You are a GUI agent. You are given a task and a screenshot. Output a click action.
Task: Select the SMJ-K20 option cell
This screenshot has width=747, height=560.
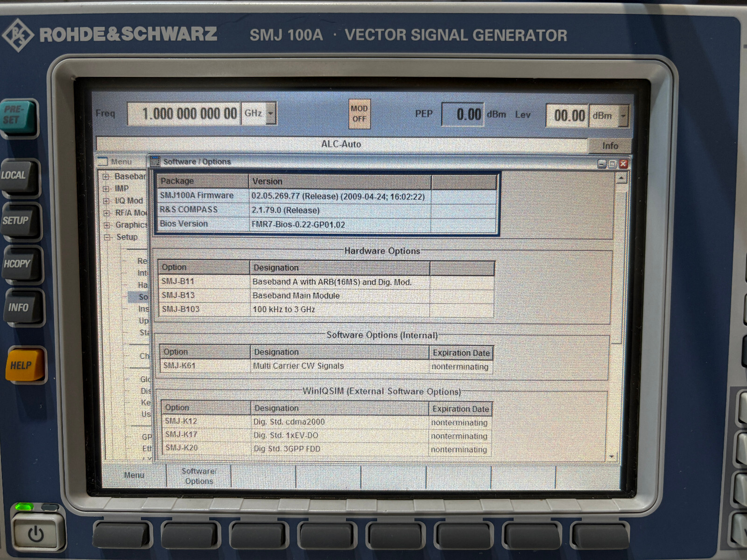pyautogui.click(x=207, y=448)
